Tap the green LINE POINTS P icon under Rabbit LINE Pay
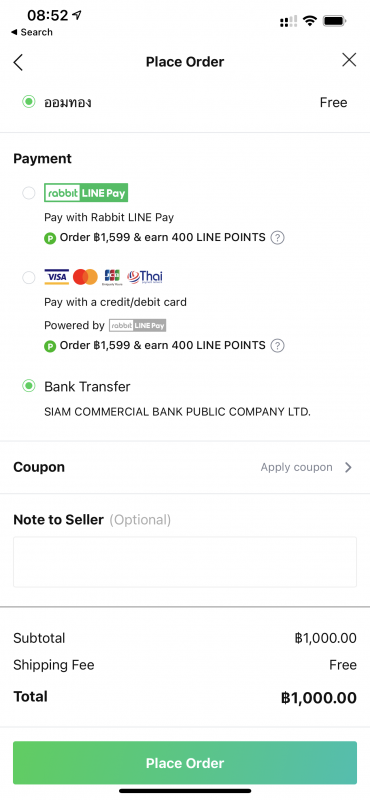370x800 pixels. [x=50, y=238]
